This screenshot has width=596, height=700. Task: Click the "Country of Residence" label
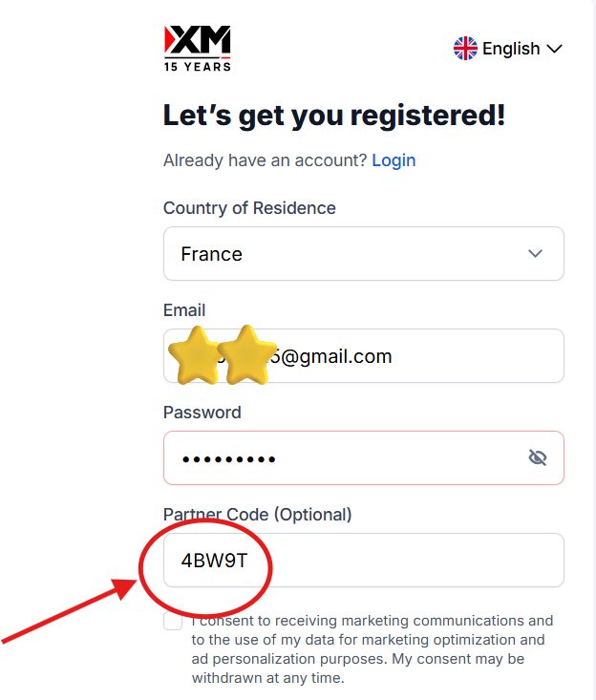tap(249, 208)
